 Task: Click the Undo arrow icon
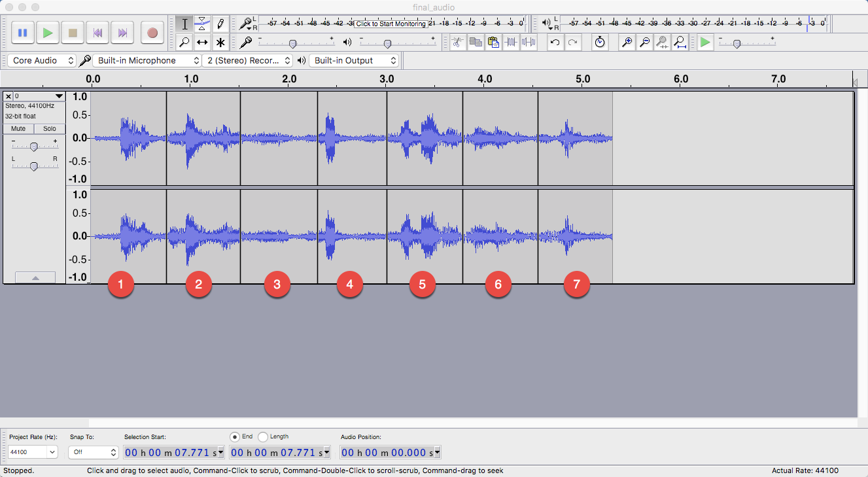pyautogui.click(x=555, y=43)
